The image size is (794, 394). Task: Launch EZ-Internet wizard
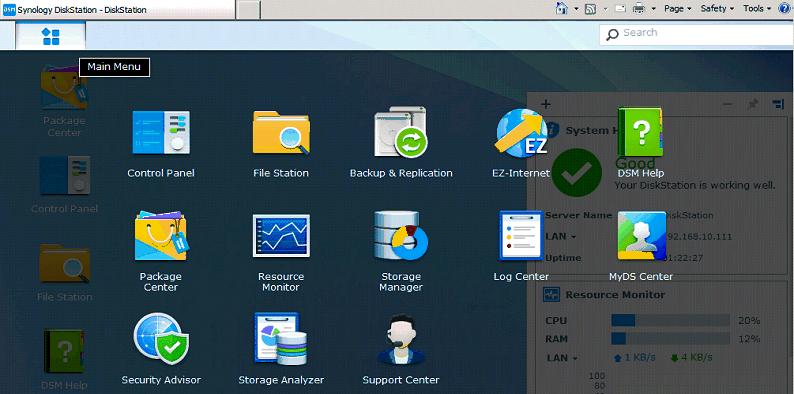point(521,144)
